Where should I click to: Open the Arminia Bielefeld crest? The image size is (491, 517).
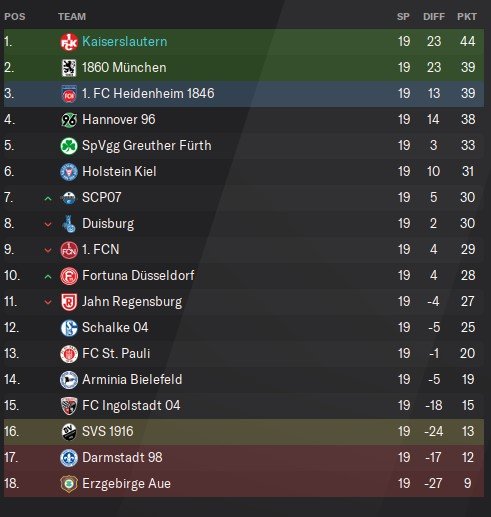click(69, 380)
